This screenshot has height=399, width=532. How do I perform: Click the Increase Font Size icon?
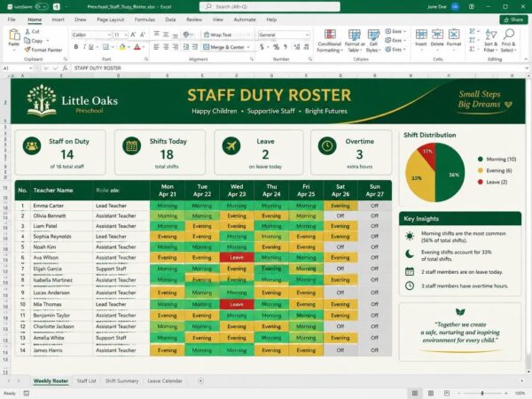tap(133, 35)
